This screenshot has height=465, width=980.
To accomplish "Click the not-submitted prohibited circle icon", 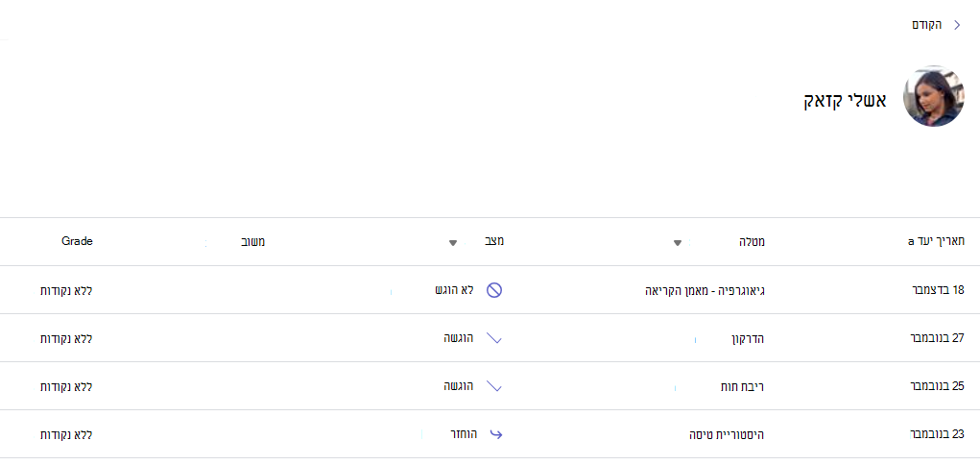I will pyautogui.click(x=494, y=290).
